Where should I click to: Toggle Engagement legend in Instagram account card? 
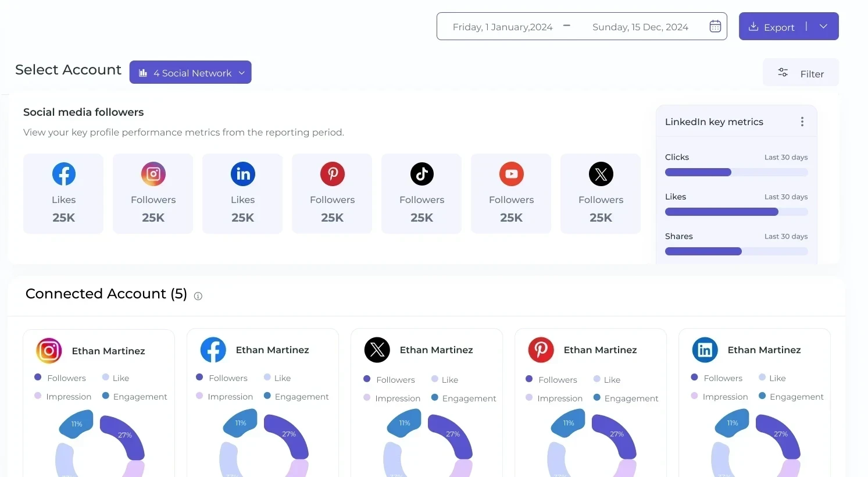tap(134, 396)
